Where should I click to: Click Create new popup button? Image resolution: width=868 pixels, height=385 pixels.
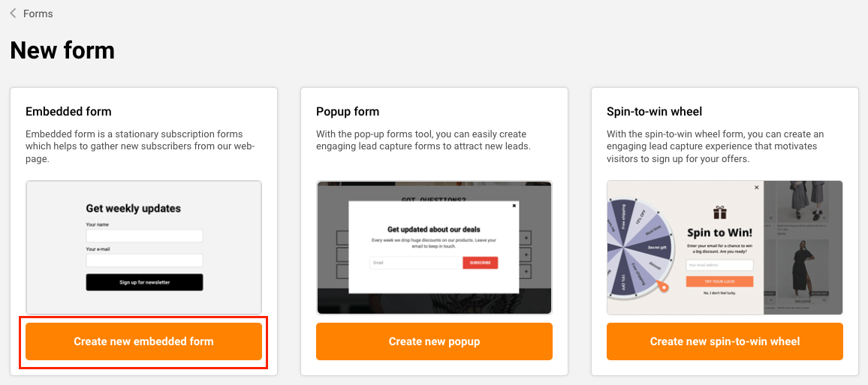(434, 341)
